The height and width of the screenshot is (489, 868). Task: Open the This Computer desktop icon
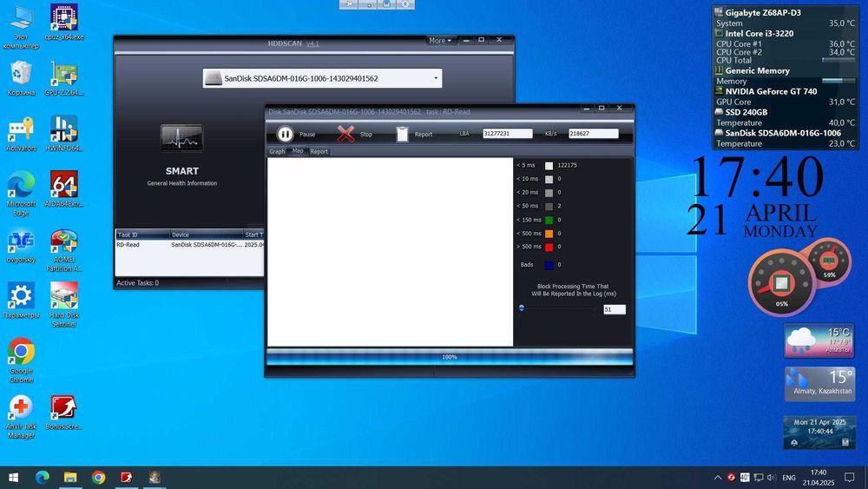21,28
